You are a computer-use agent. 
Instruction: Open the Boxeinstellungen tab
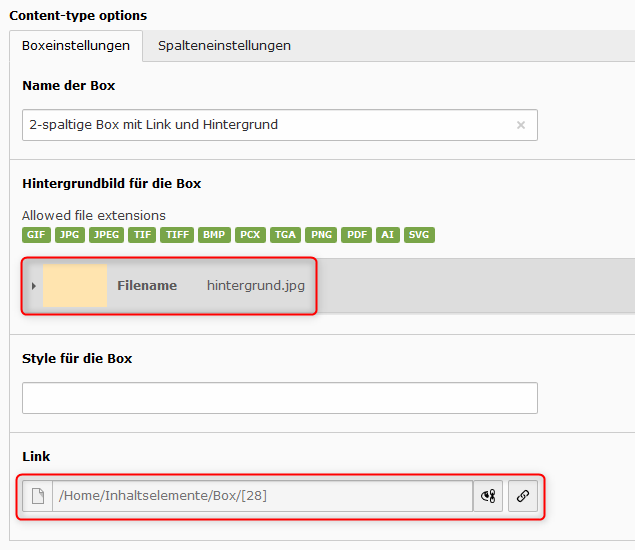point(76,46)
